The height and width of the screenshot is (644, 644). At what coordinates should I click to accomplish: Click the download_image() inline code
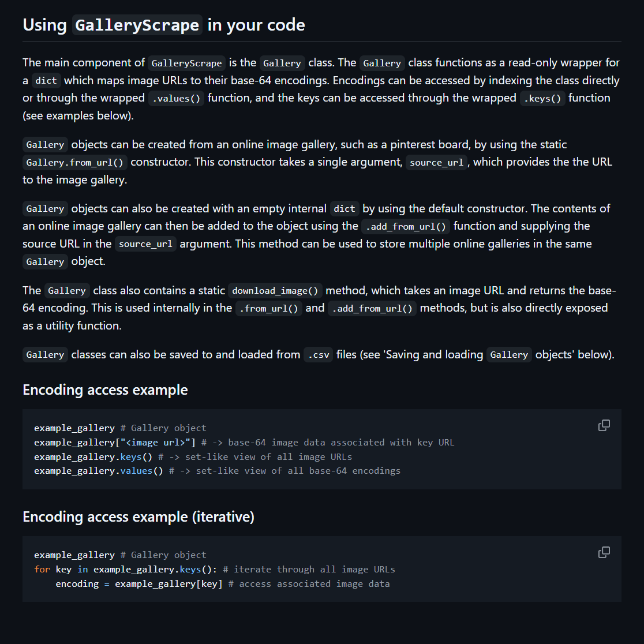[x=275, y=290]
